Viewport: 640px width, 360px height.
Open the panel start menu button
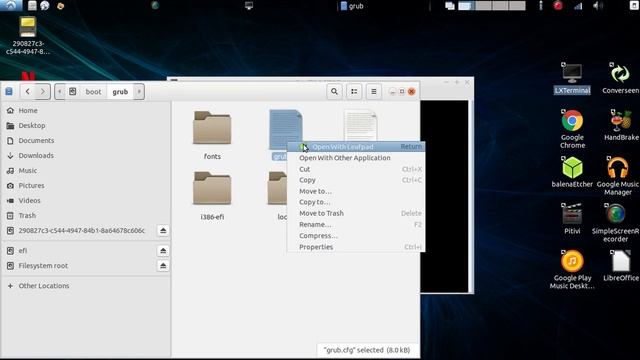(11, 5)
